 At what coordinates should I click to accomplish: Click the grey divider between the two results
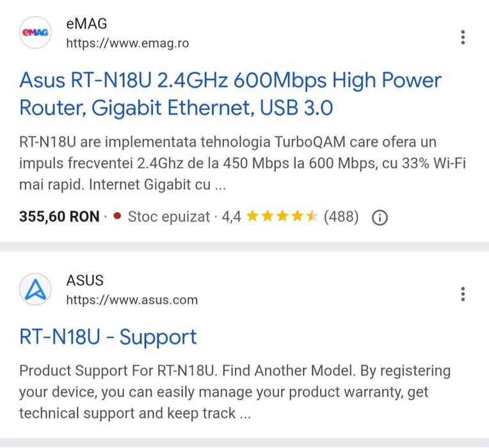245,246
